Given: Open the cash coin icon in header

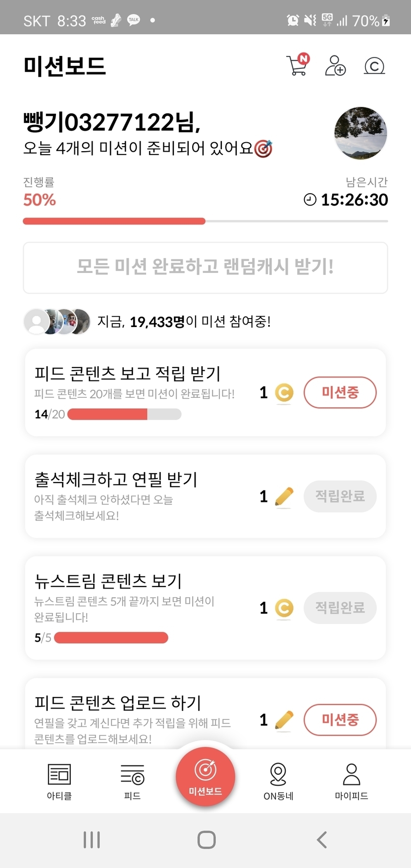Looking at the screenshot, I should click(x=374, y=65).
